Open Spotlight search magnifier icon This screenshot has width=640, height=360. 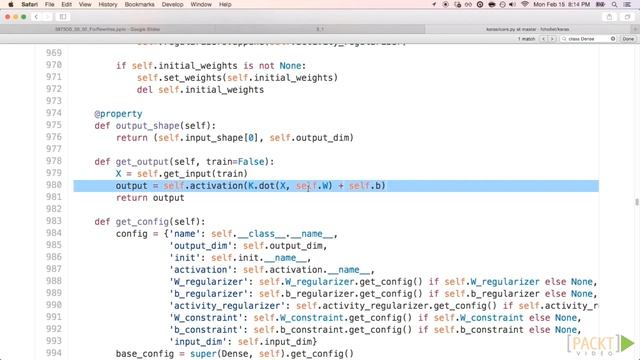pos(614,4)
